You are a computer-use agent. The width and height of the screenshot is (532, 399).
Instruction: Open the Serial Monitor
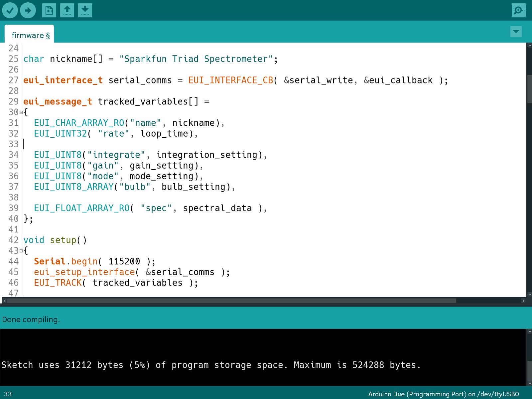pyautogui.click(x=518, y=10)
